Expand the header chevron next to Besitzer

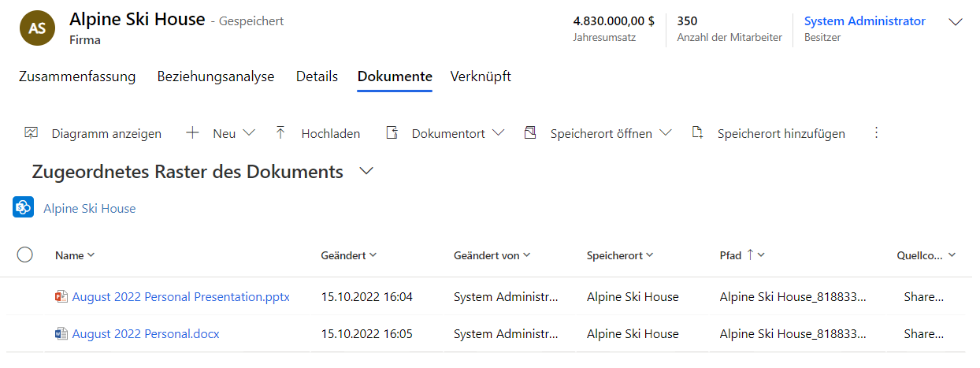pyautogui.click(x=956, y=22)
